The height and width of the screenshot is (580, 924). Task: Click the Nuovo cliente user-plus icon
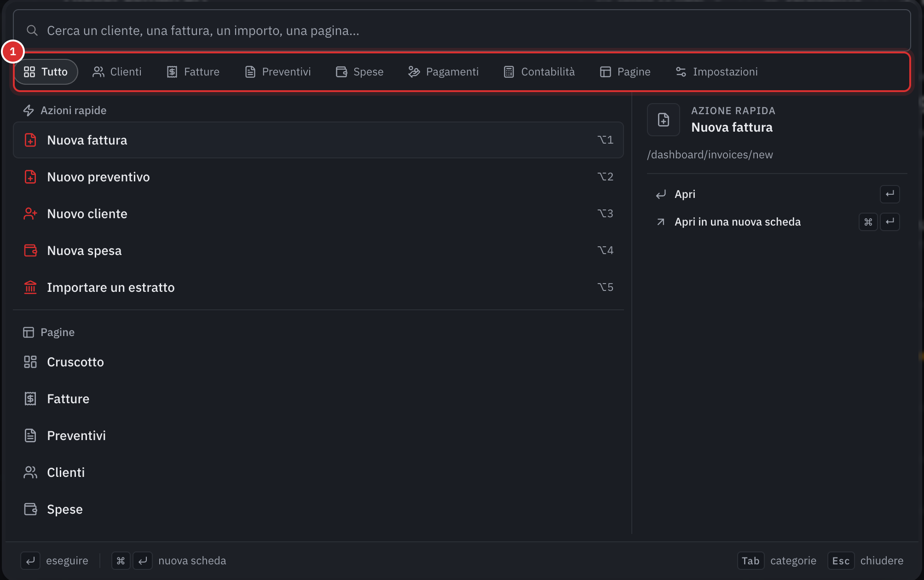(30, 214)
